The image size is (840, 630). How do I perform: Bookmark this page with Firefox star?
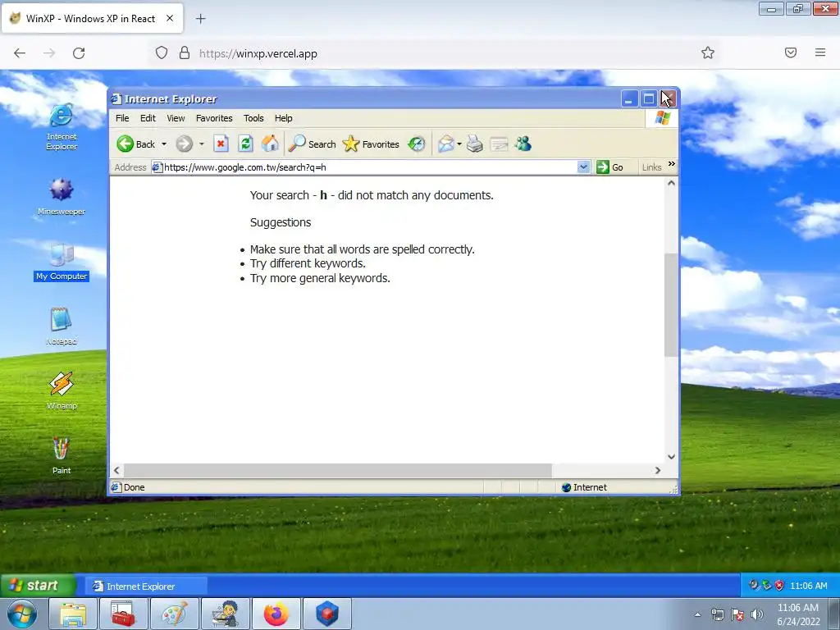click(x=708, y=52)
